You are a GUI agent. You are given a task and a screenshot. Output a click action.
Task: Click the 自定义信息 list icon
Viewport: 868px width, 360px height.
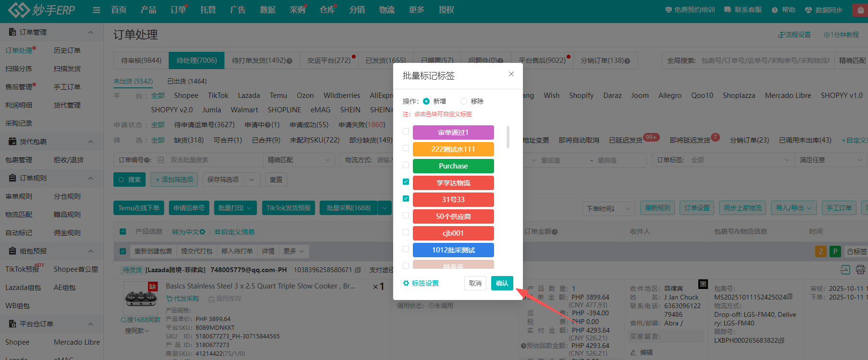(x=217, y=232)
